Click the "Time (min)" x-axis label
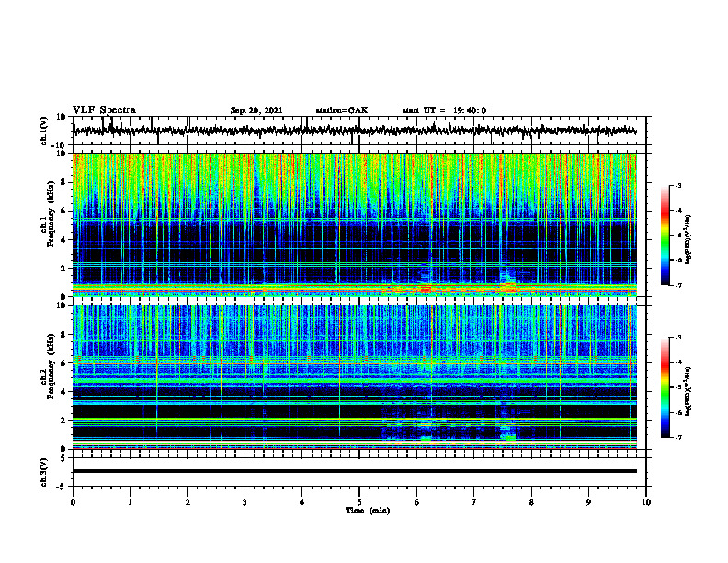This screenshot has width=728, height=563. click(368, 511)
